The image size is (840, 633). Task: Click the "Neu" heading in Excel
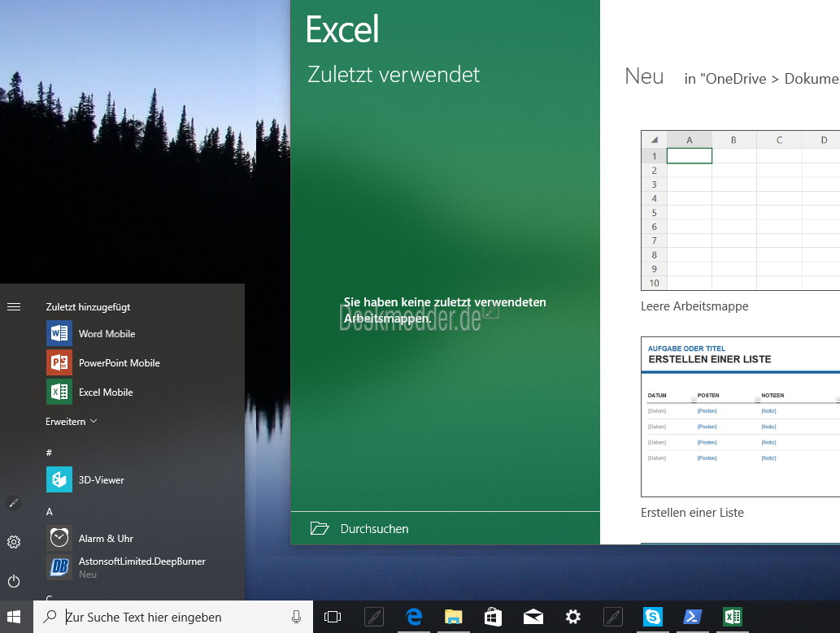[645, 76]
